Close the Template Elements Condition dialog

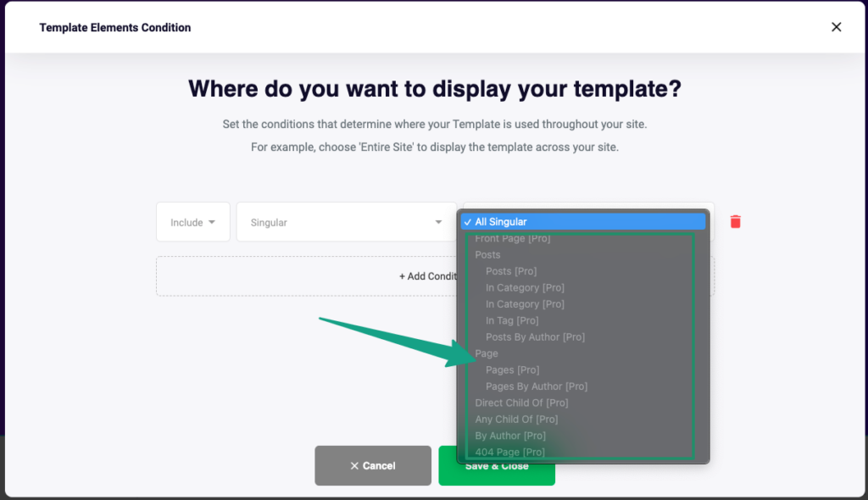point(836,27)
